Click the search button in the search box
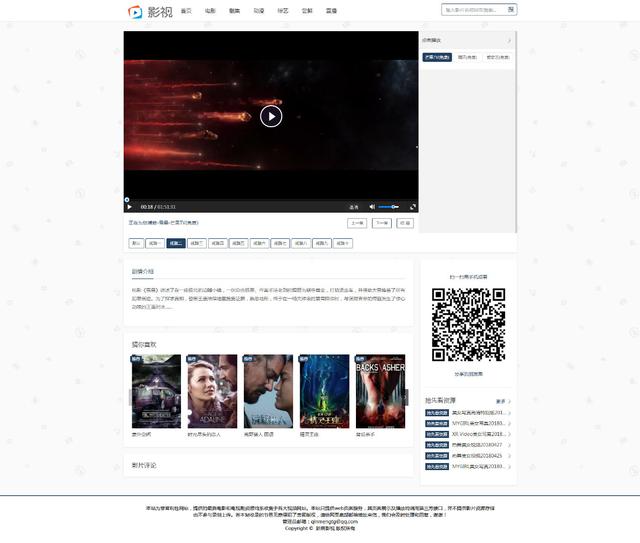This screenshot has width=640, height=543. (x=511, y=9)
